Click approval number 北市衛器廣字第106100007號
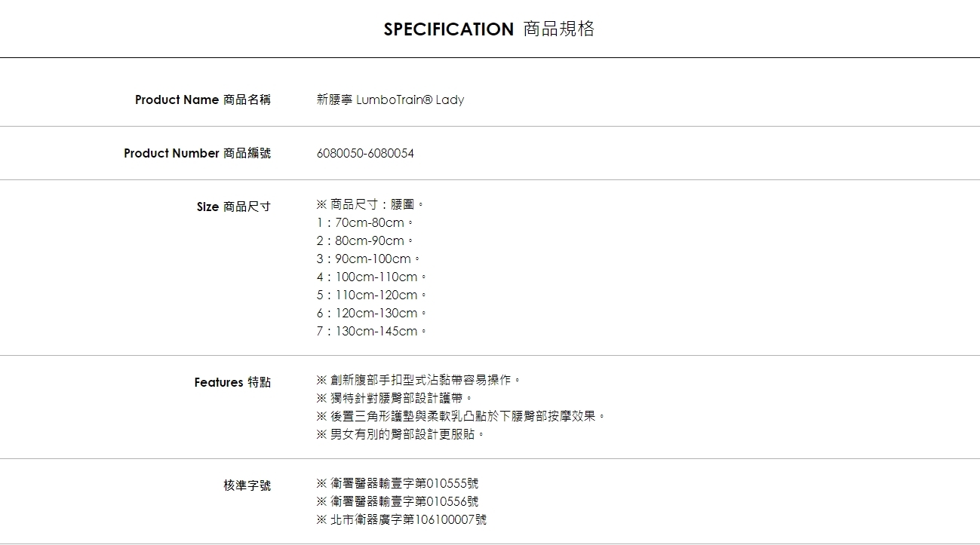This screenshot has height=545, width=980. pos(401,519)
